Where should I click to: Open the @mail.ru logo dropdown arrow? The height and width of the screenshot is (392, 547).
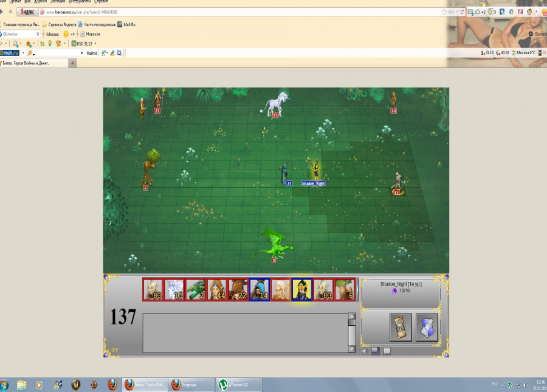click(23, 53)
